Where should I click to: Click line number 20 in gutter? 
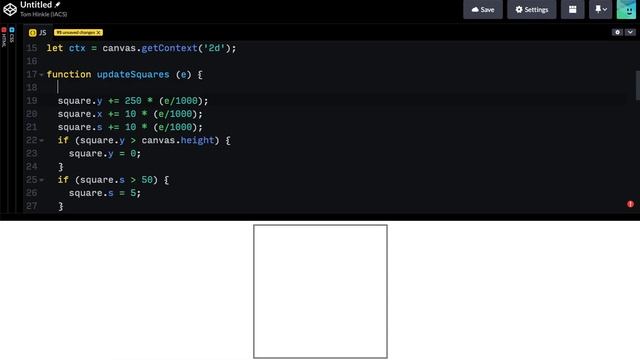click(x=31, y=114)
